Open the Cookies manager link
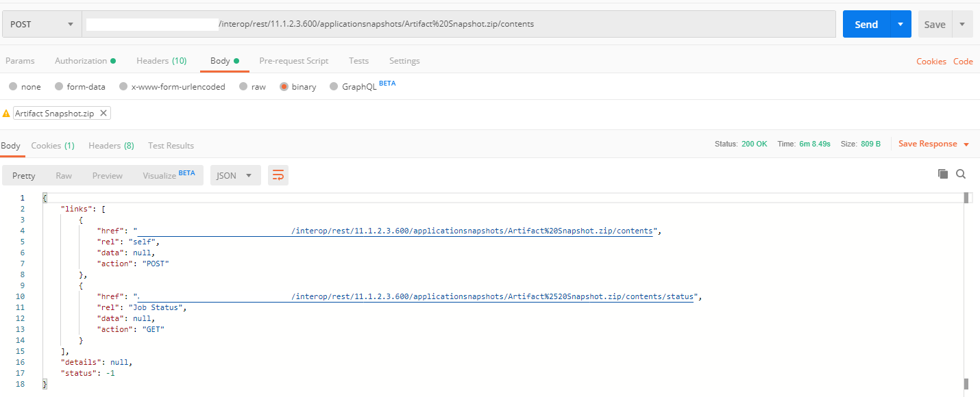This screenshot has width=980, height=397. 931,61
